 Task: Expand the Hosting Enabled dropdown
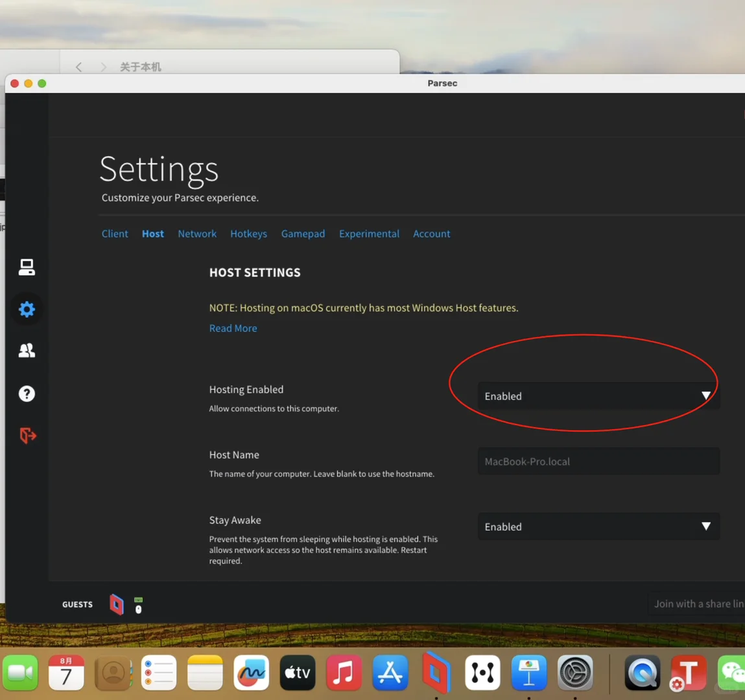click(x=598, y=396)
